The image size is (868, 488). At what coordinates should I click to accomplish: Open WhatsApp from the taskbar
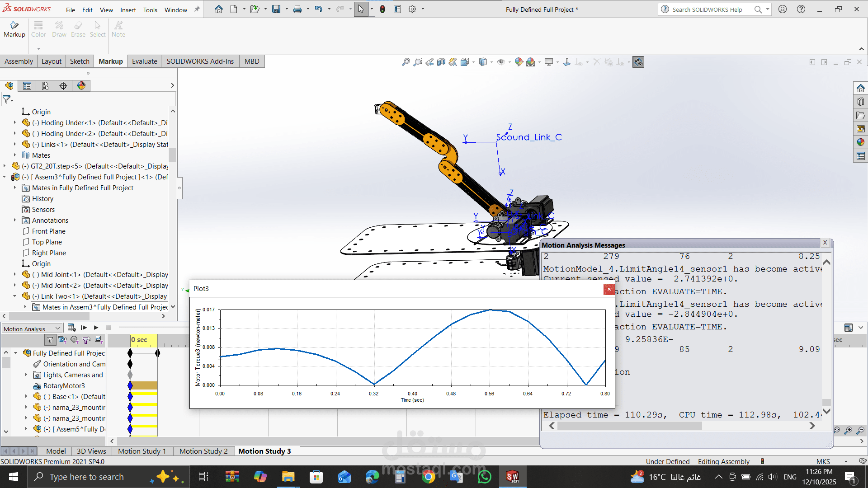click(485, 477)
